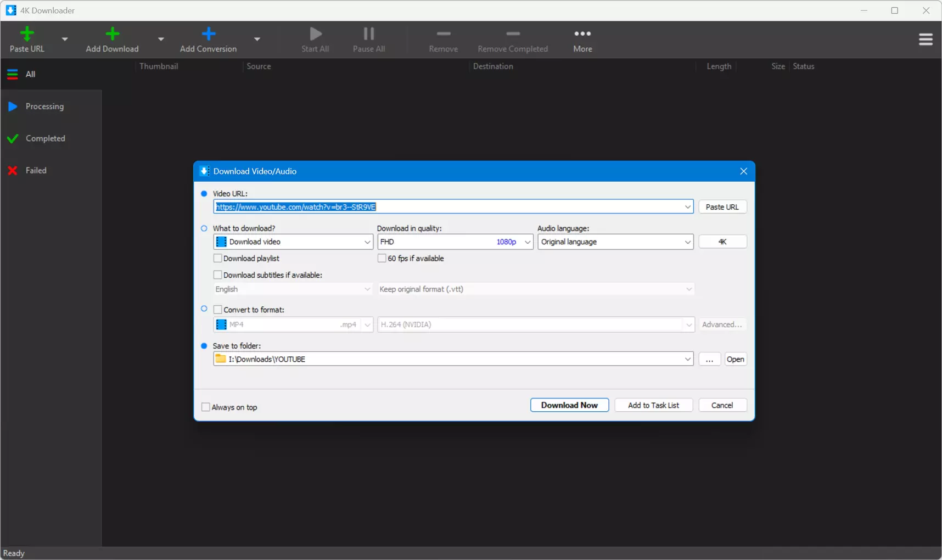This screenshot has height=560, width=942.
Task: Open the English subtitle language dropdown
Action: coord(293,289)
